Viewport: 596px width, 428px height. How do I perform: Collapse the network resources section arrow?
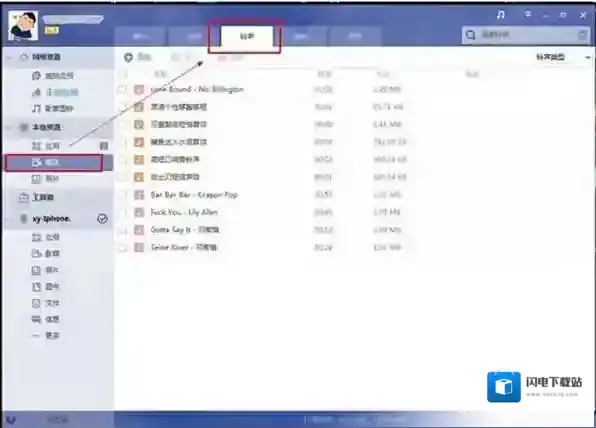pyautogui.click(x=10, y=57)
